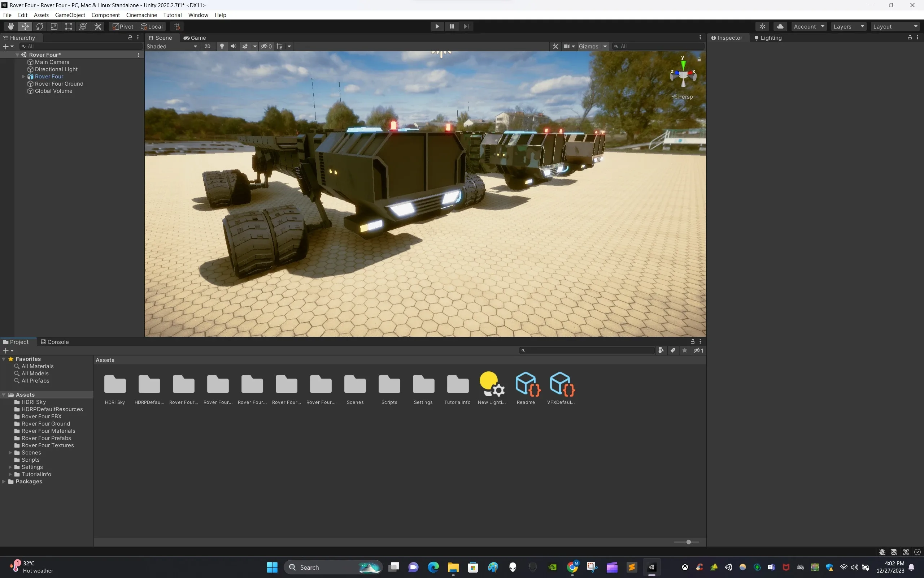Select All Materials favorite search
The image size is (924, 578).
coord(38,366)
